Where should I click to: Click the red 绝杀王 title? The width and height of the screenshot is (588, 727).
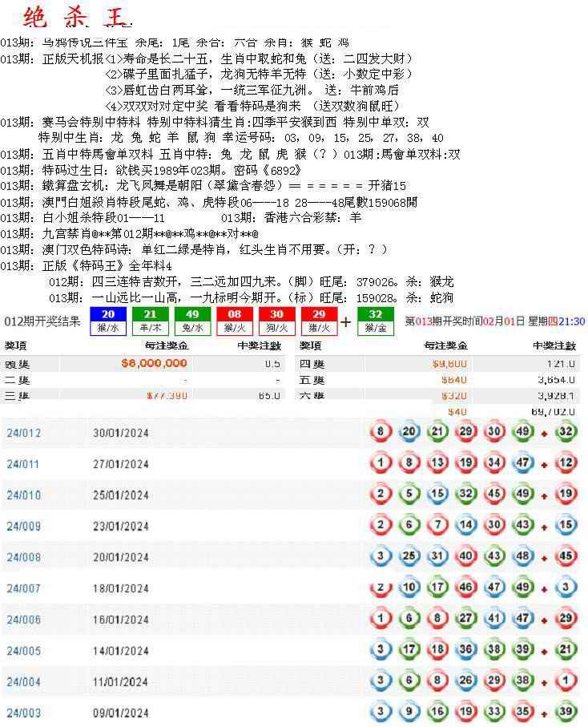pos(76,18)
